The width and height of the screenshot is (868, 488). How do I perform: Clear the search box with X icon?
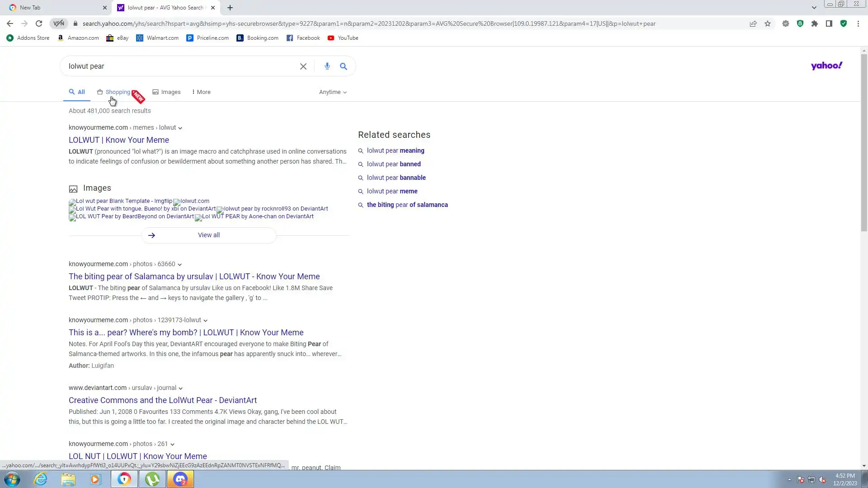point(303,66)
